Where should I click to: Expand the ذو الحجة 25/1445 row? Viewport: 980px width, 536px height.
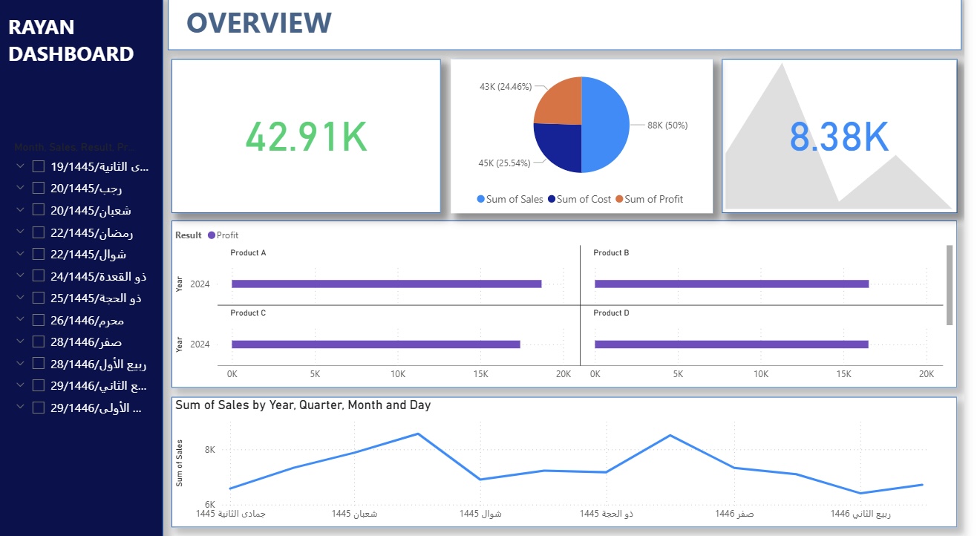coord(20,298)
